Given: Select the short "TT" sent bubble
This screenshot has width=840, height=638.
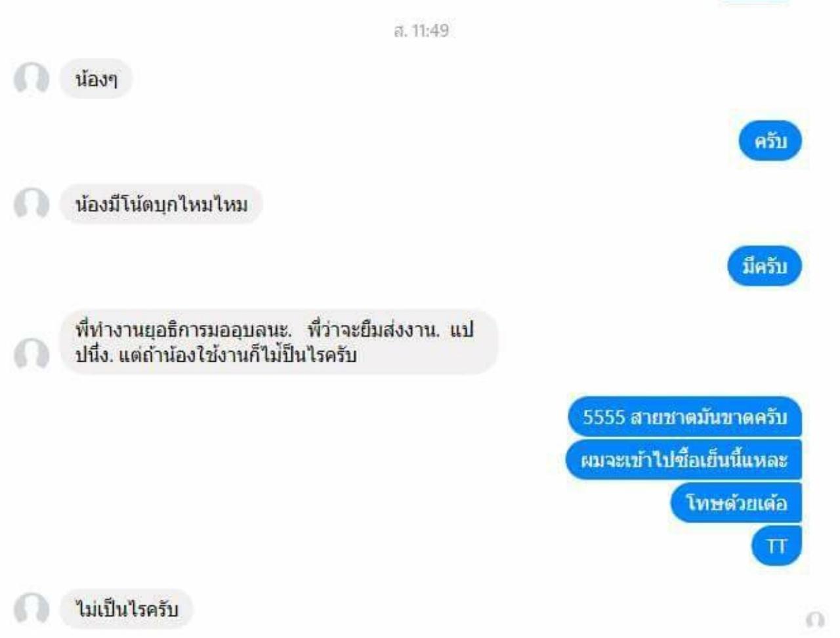Looking at the screenshot, I should pyautogui.click(x=777, y=545).
